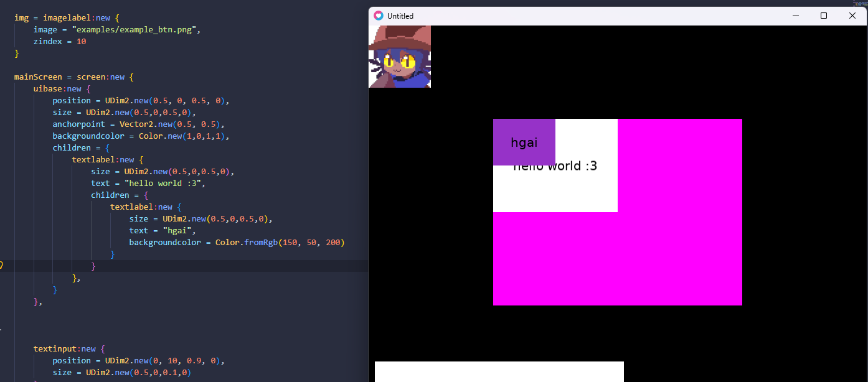Click the purple "hgai" label in the app window

[524, 142]
